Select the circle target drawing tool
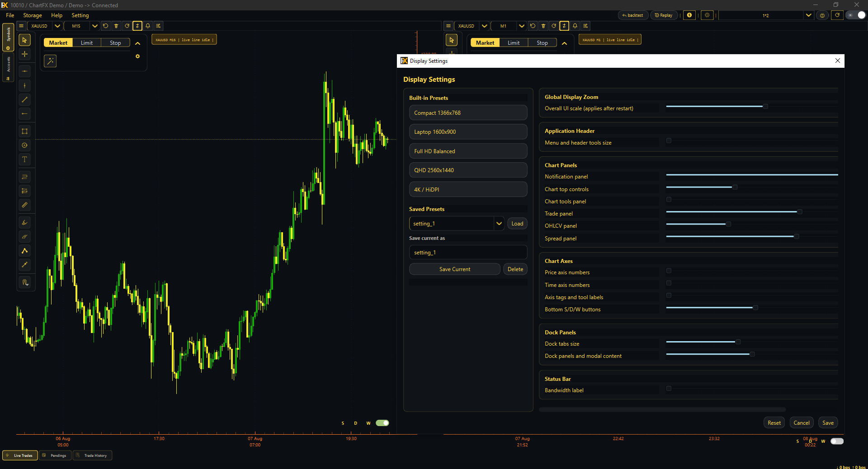 [25, 145]
